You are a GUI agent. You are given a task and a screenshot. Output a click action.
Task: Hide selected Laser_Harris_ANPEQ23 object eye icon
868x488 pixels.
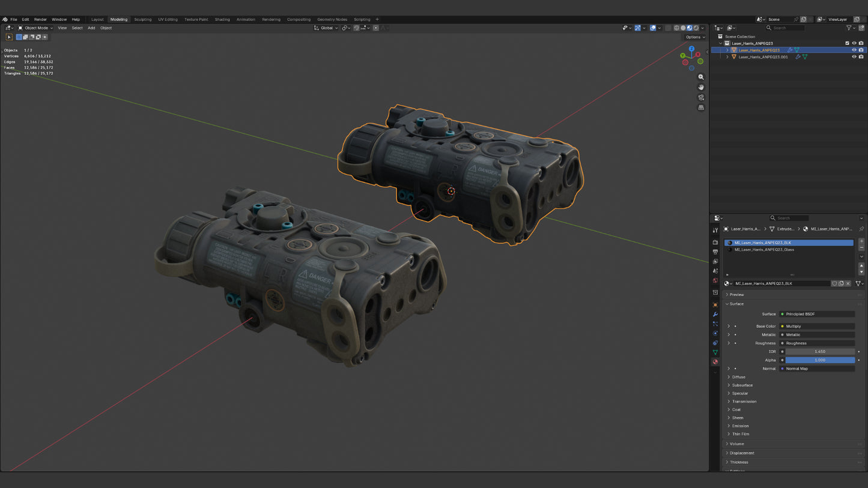(x=854, y=50)
